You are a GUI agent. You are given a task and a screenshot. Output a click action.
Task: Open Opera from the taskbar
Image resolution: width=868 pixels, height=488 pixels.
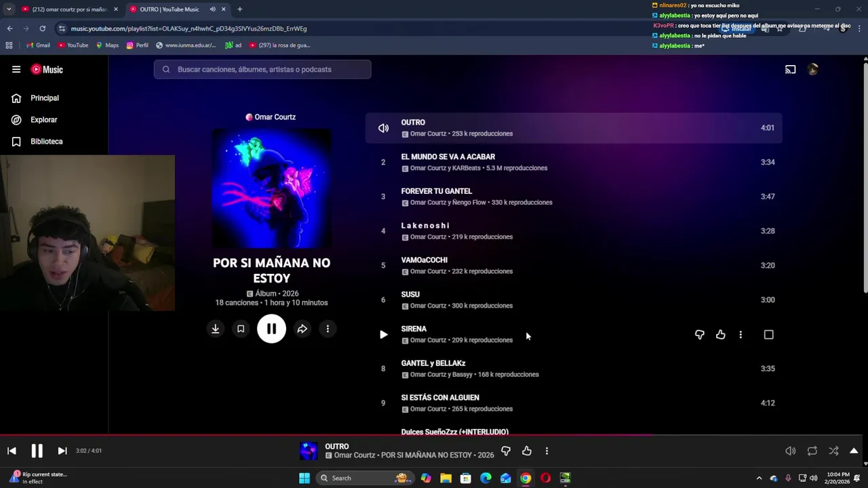[545, 478]
